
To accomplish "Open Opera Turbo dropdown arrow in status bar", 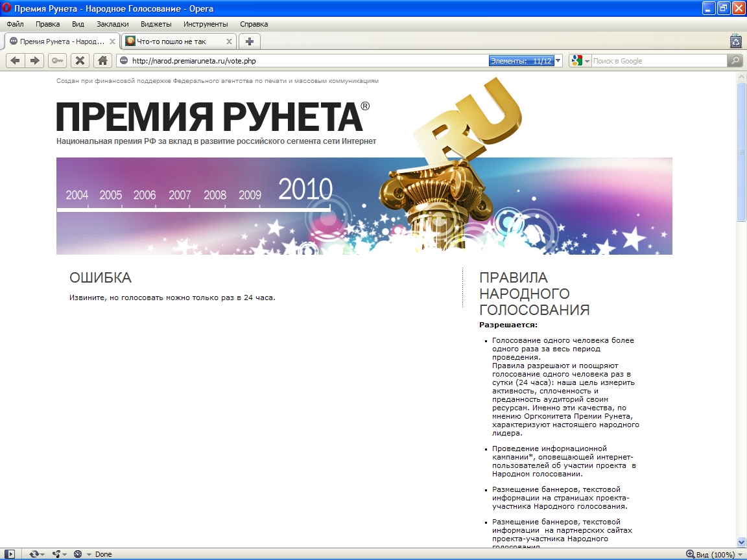I will click(89, 554).
